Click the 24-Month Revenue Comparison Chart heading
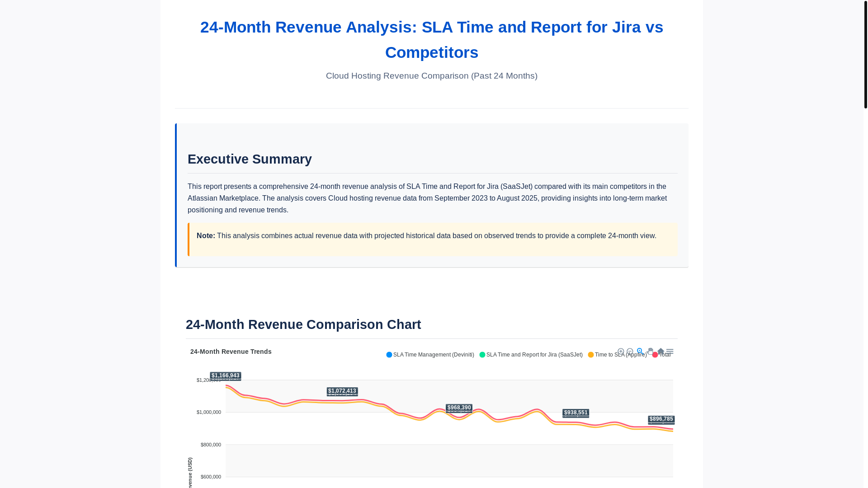The height and width of the screenshot is (488, 868). [x=303, y=324]
